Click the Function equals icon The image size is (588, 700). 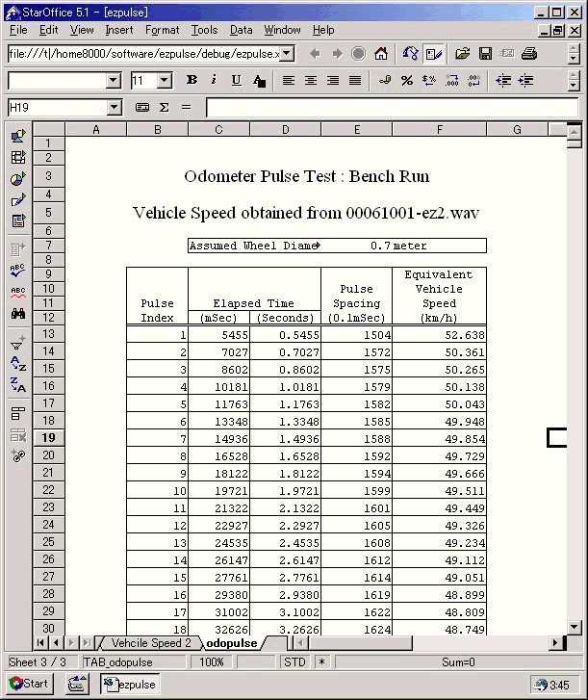(x=186, y=108)
